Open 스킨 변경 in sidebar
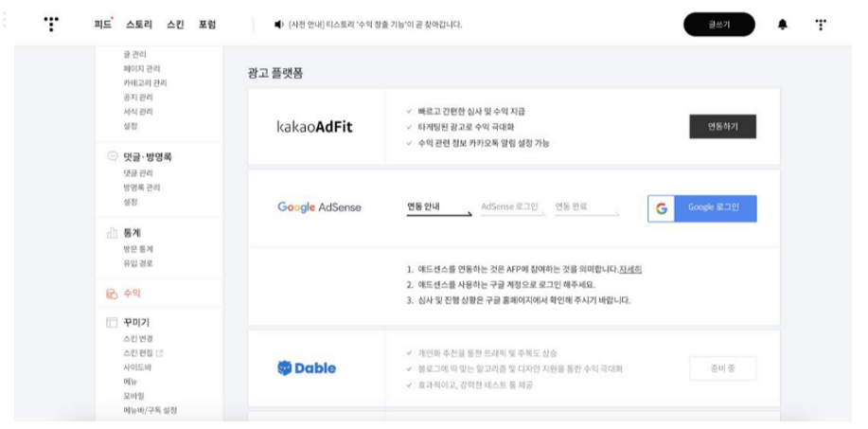 coord(138,338)
